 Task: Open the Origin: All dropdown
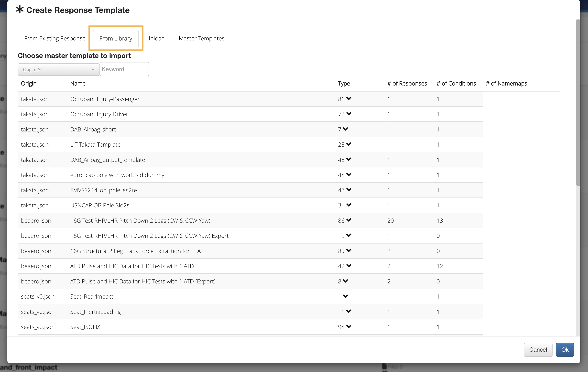[x=58, y=70]
